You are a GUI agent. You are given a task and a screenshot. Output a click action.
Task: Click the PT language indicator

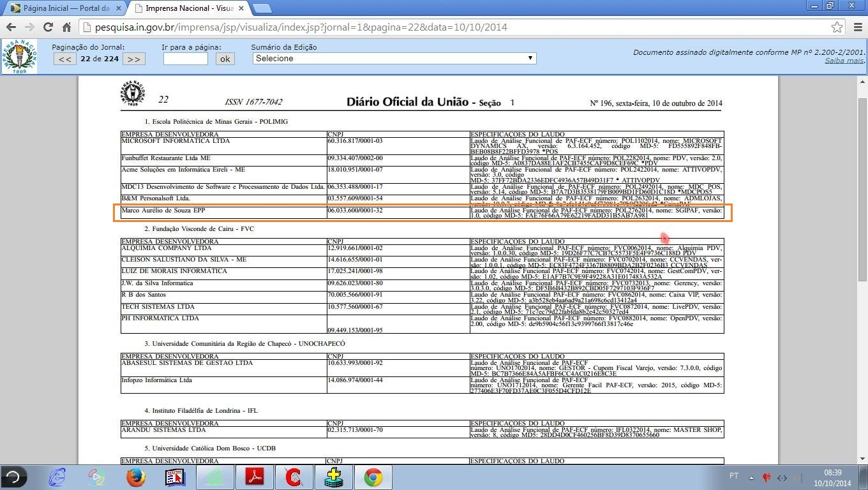[x=734, y=477]
